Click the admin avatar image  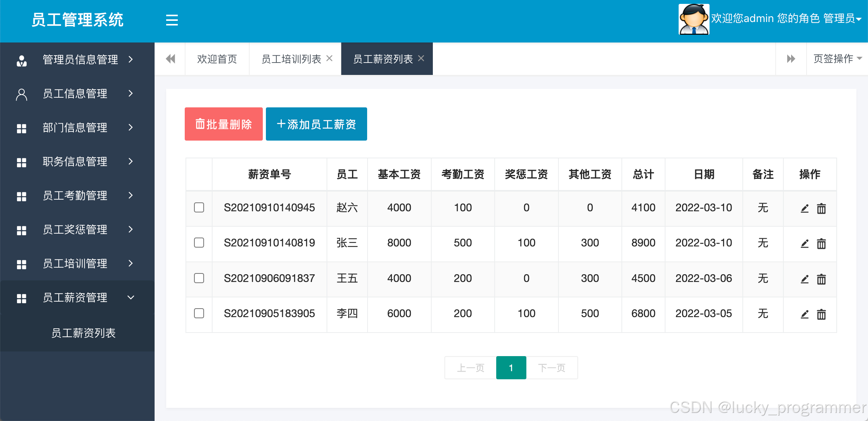(x=694, y=19)
